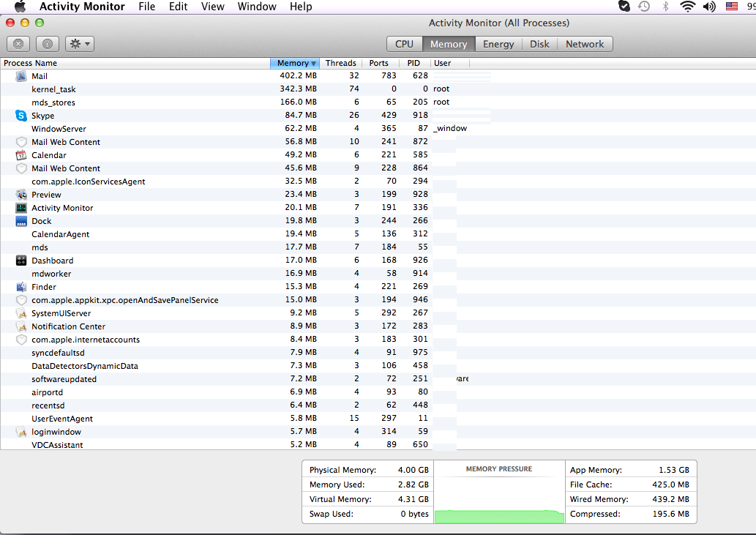
Task: Open the Activity Monitor app menu
Action: [82, 7]
